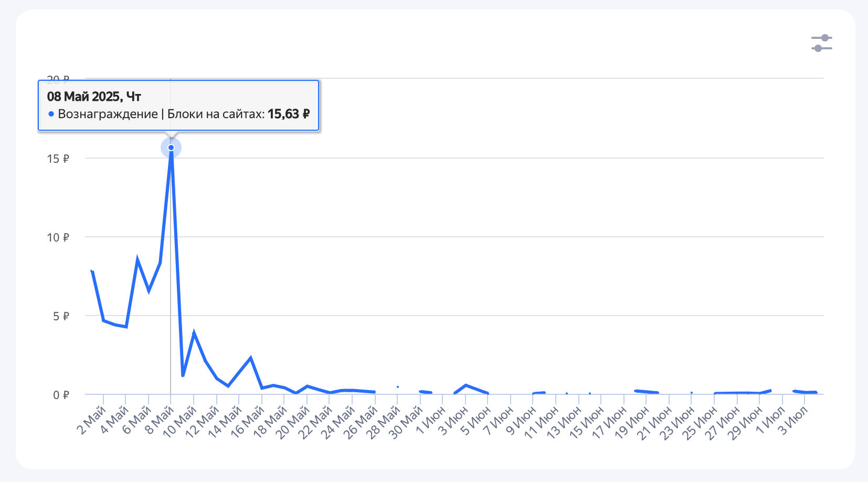Click the '5 ₽' y-axis label
868x482 pixels.
click(x=60, y=316)
